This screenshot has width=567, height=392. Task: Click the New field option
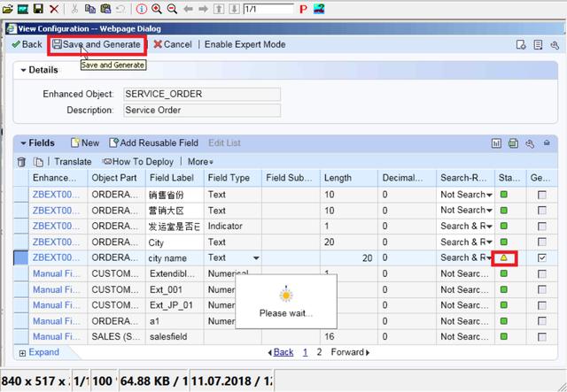coord(85,143)
